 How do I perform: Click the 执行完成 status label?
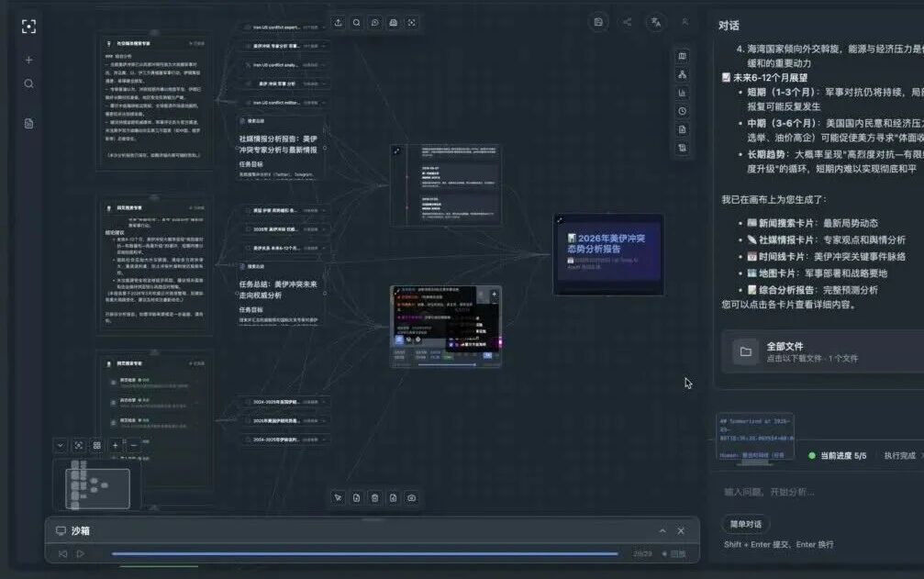pyautogui.click(x=900, y=455)
